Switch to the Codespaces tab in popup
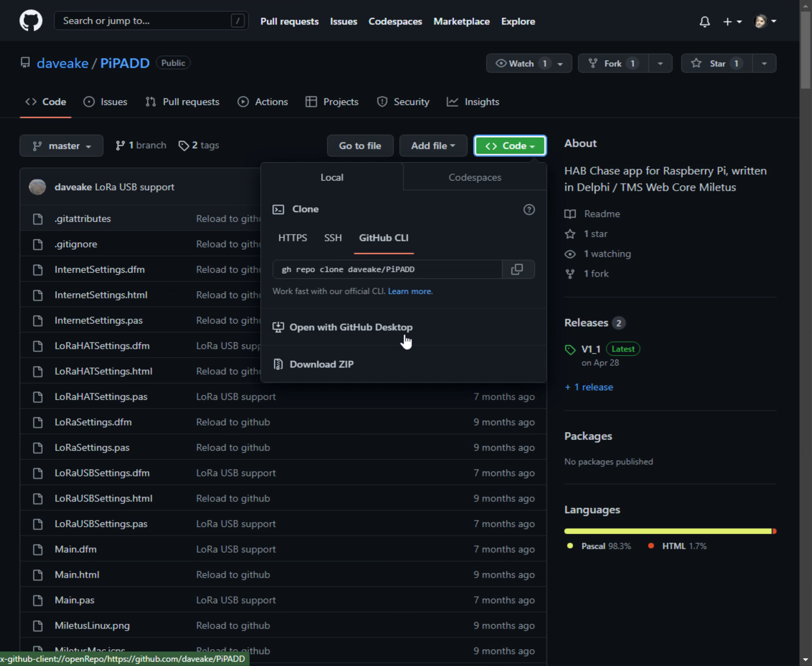Viewport: 812px width, 666px height. (475, 177)
